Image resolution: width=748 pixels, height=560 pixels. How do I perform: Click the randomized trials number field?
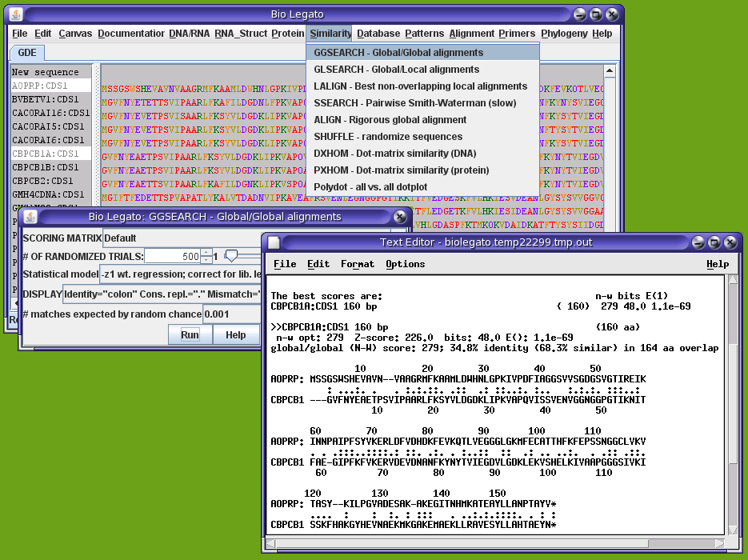click(x=173, y=256)
